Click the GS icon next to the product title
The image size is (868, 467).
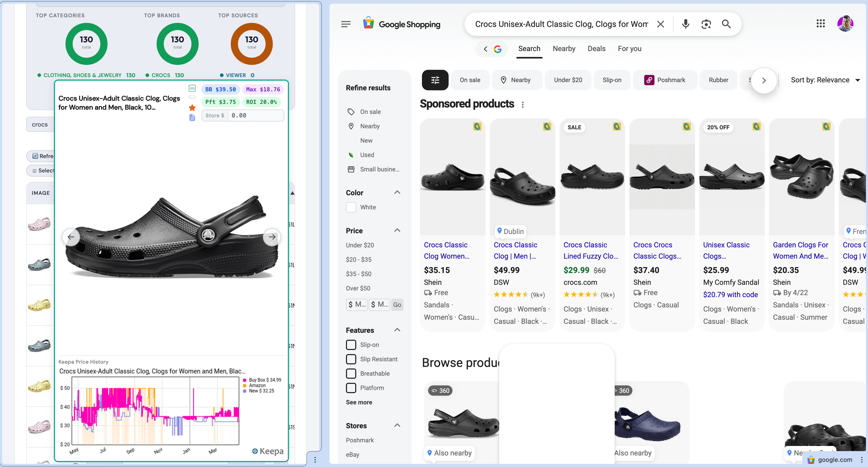click(192, 88)
